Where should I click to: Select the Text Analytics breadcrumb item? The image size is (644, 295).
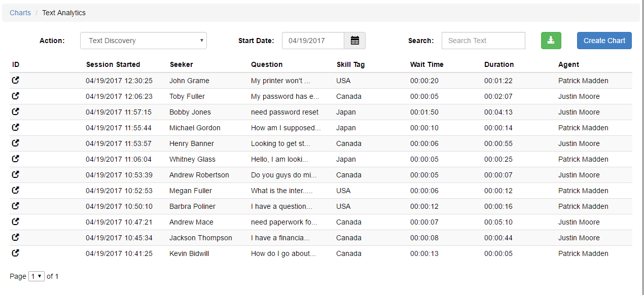[64, 13]
